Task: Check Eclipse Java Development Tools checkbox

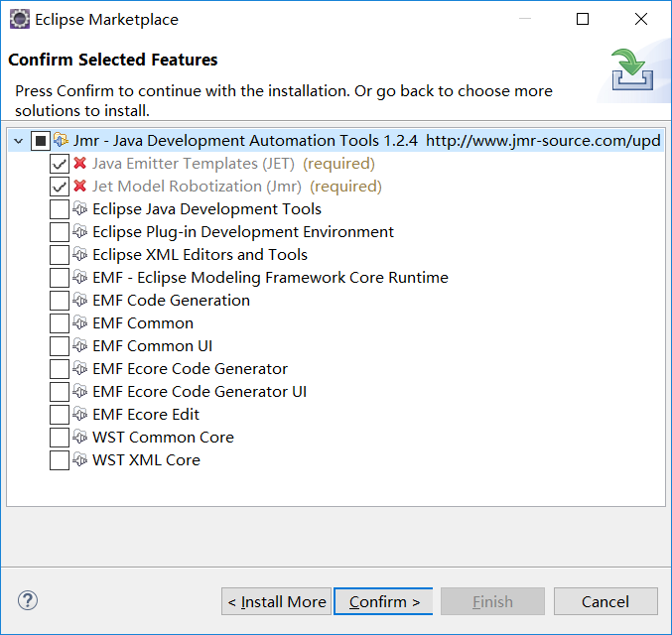Action: [60, 209]
